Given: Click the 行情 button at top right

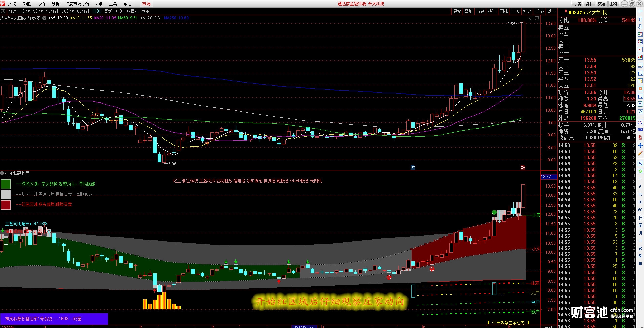Looking at the screenshot, I should pos(577,4).
